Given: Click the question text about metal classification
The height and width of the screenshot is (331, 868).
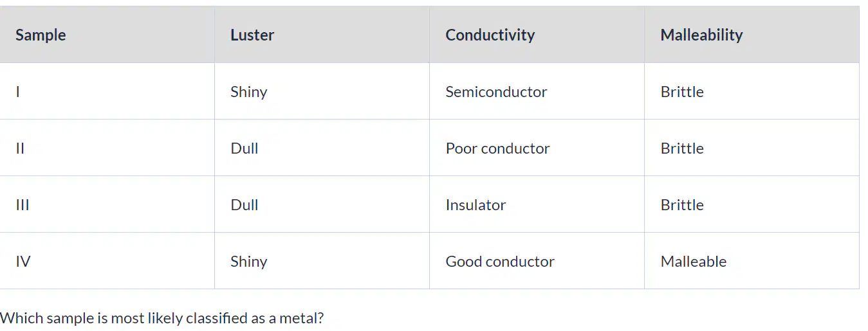Looking at the screenshot, I should pyautogui.click(x=162, y=318).
